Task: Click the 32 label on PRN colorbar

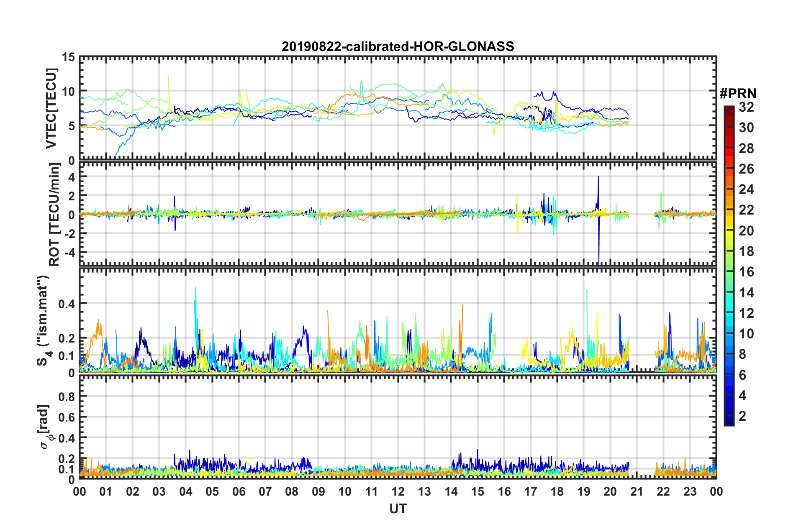Action: 746,107
